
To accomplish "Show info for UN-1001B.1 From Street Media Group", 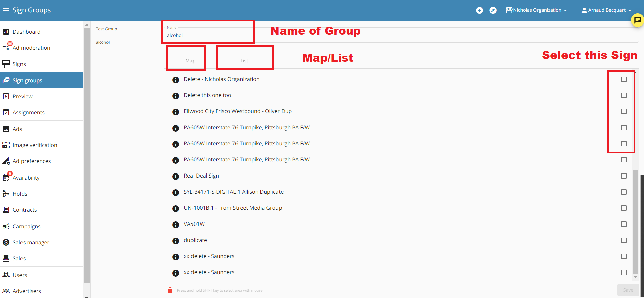I will tap(176, 209).
